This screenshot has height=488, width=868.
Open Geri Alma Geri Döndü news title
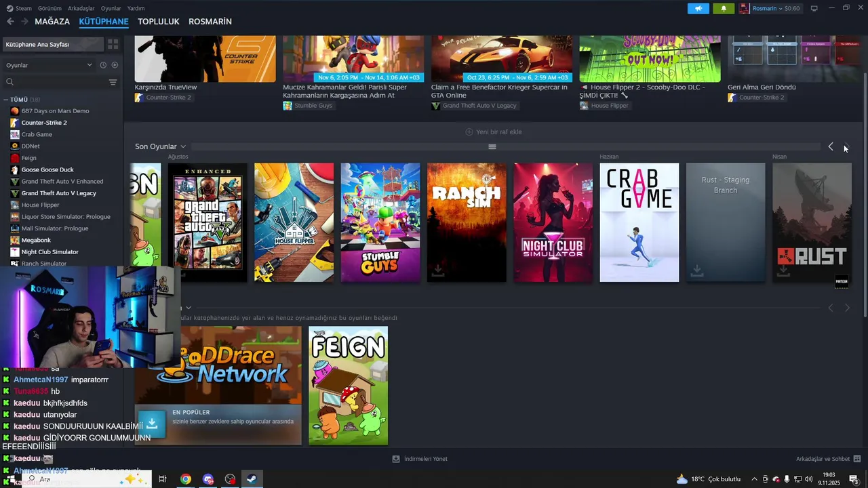tap(762, 87)
